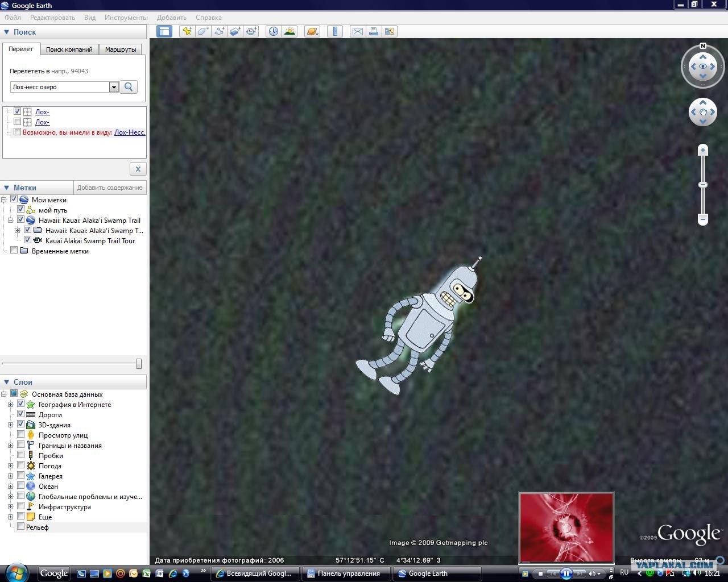Add a path from the toolbar

tap(219, 31)
